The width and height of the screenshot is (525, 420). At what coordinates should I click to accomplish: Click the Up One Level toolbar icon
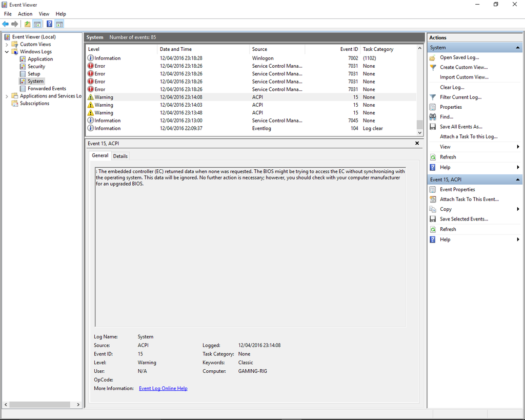click(28, 24)
